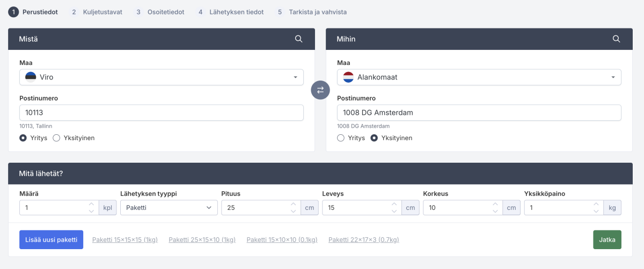Go to step 4 Lähetyksen tiedot
Viewport: 644px width, 269px height.
click(x=231, y=12)
